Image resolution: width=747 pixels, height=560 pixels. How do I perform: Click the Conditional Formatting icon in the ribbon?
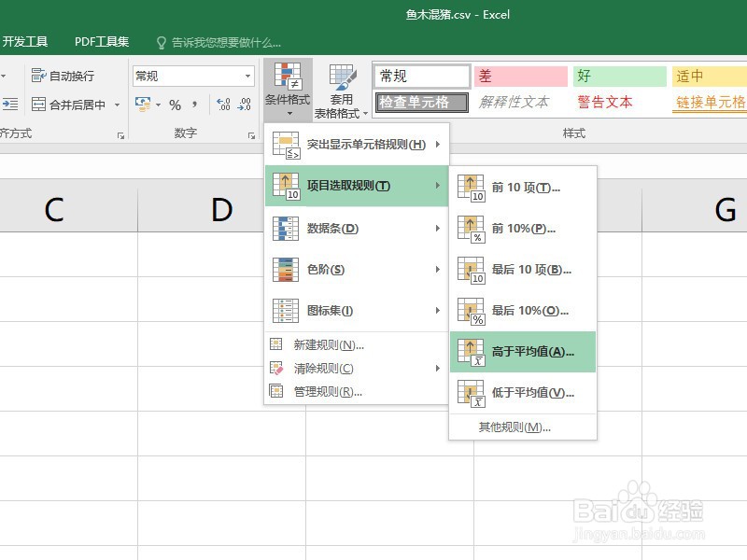(x=288, y=77)
